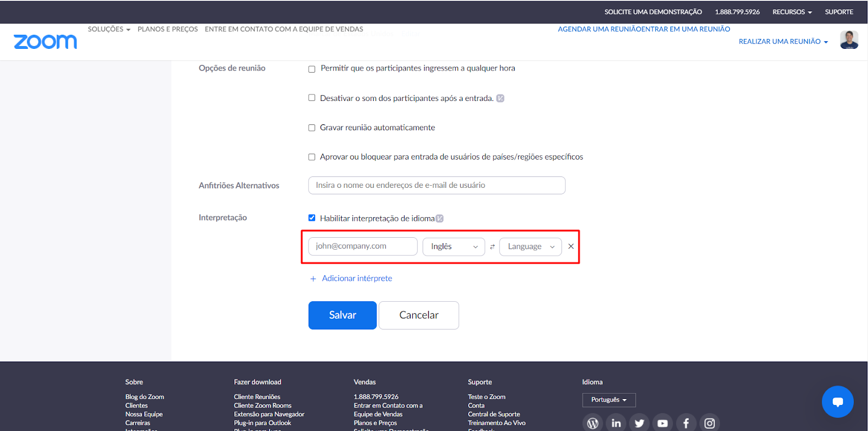Expand the Português idioma selector
The image size is (868, 431).
click(x=609, y=400)
